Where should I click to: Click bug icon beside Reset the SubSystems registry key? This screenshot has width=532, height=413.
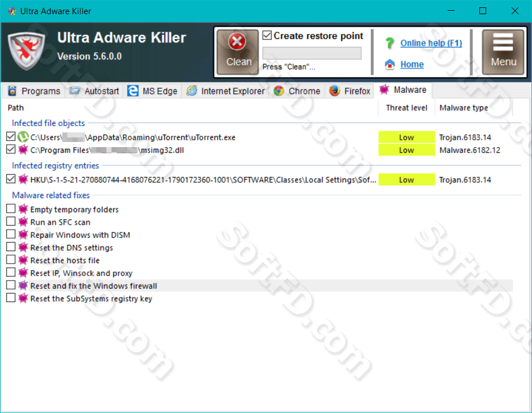coord(23,298)
